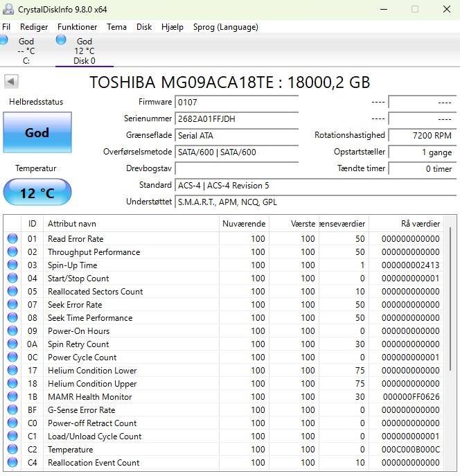460x476 pixels.
Task: Open the Fil menu
Action: coord(6,27)
